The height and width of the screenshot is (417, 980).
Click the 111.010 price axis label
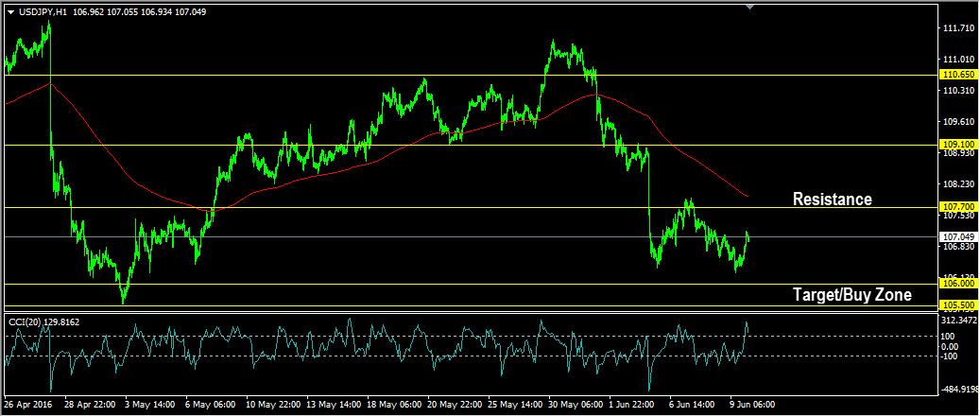(x=959, y=60)
